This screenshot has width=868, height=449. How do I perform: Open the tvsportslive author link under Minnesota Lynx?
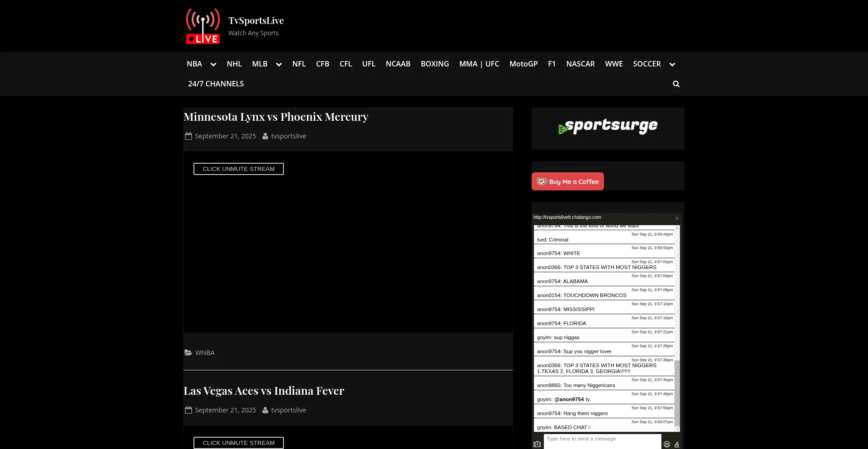[288, 136]
